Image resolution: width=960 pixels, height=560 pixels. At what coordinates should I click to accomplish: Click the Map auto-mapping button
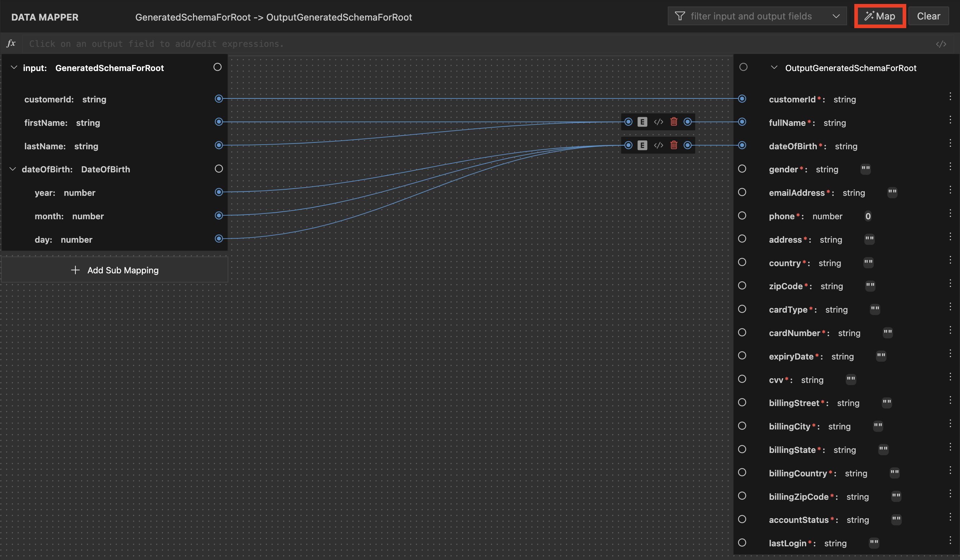[x=880, y=16]
